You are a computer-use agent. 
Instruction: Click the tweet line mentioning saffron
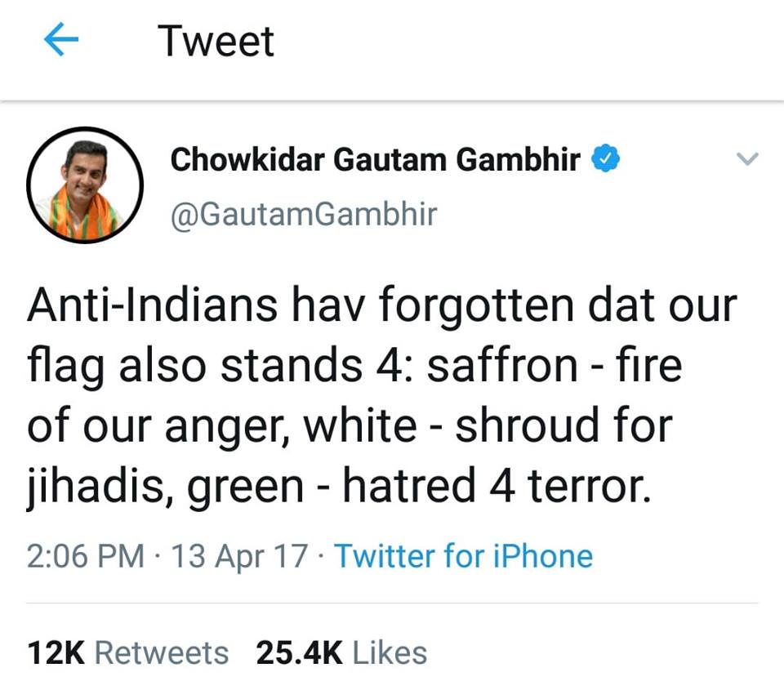(354, 366)
